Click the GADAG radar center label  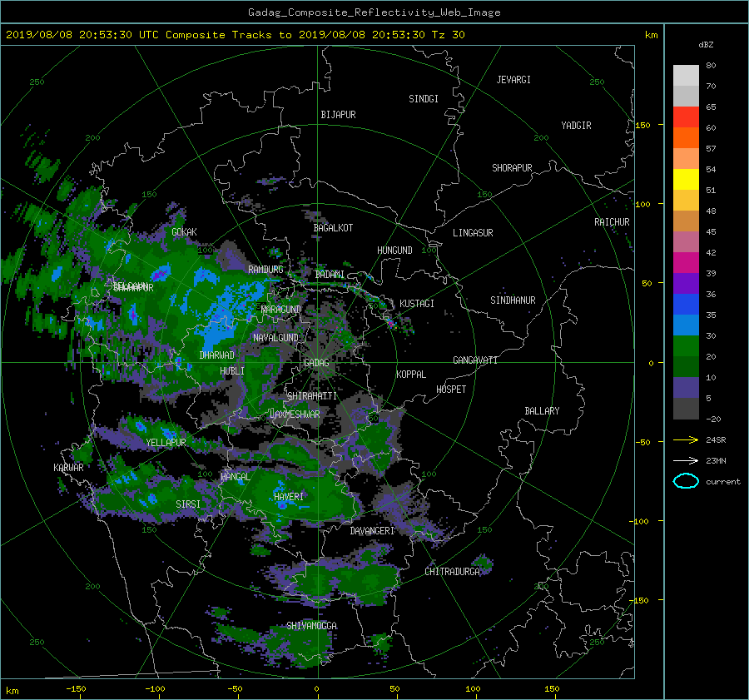[316, 363]
